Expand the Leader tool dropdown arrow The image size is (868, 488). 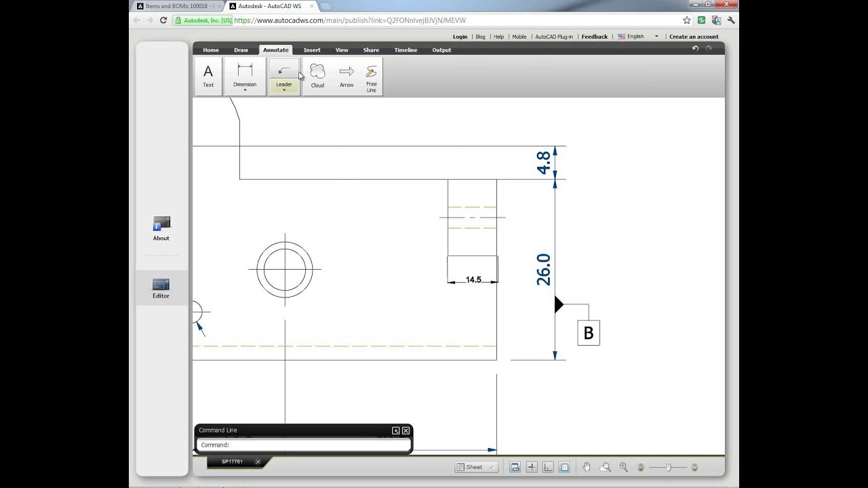(283, 90)
